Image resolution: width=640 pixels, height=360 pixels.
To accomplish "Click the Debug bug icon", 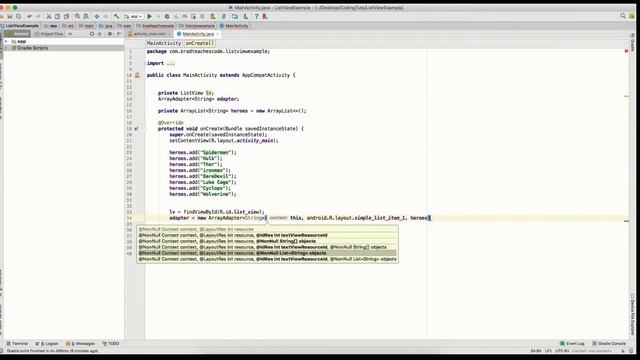I will point(167,16).
